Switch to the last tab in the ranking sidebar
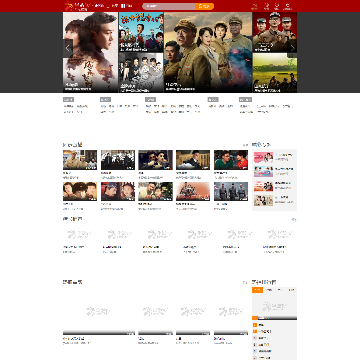Screen dimensions: 360x360 291,290
